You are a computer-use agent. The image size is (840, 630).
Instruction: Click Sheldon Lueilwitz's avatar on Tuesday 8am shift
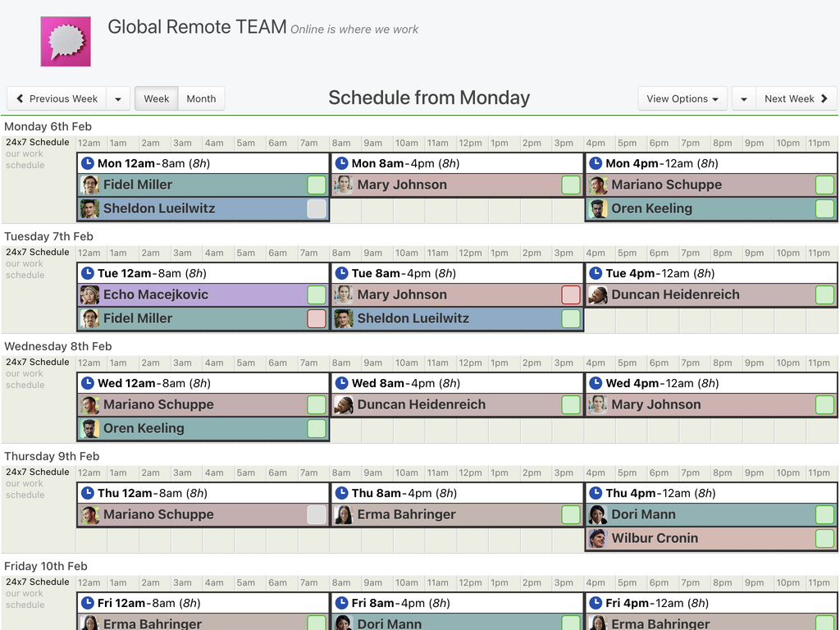(342, 317)
